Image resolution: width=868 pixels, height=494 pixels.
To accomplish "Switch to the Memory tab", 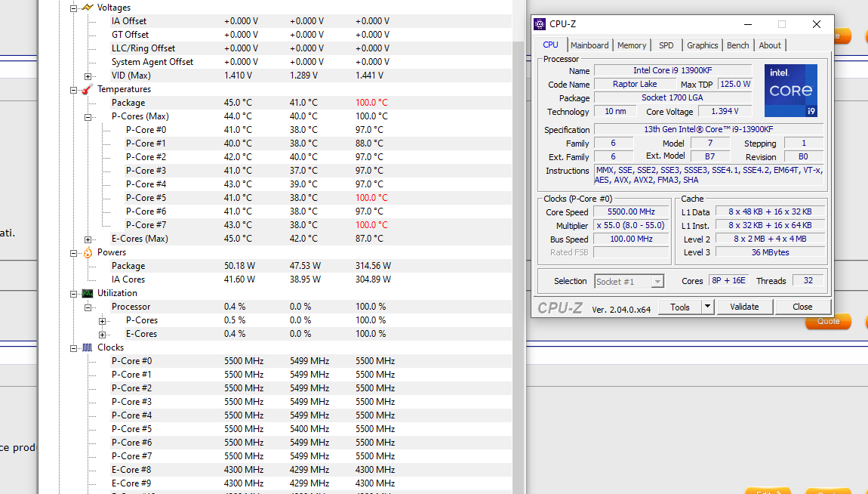I will pyautogui.click(x=632, y=45).
